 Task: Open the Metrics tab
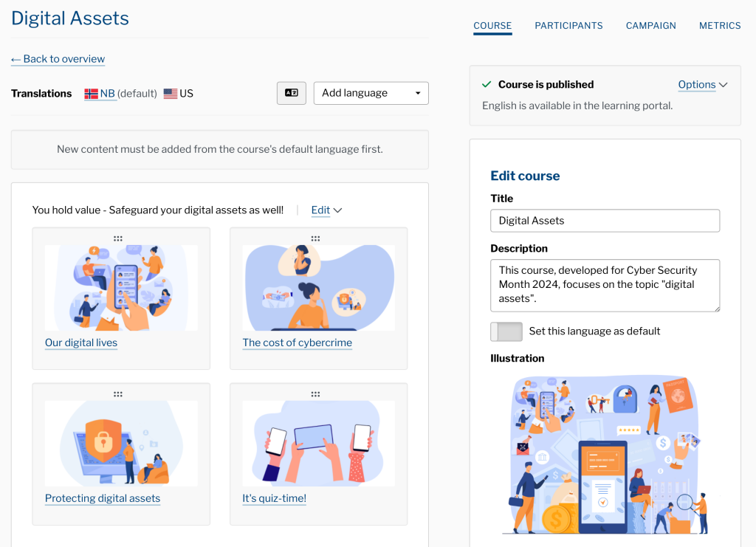[x=720, y=25]
